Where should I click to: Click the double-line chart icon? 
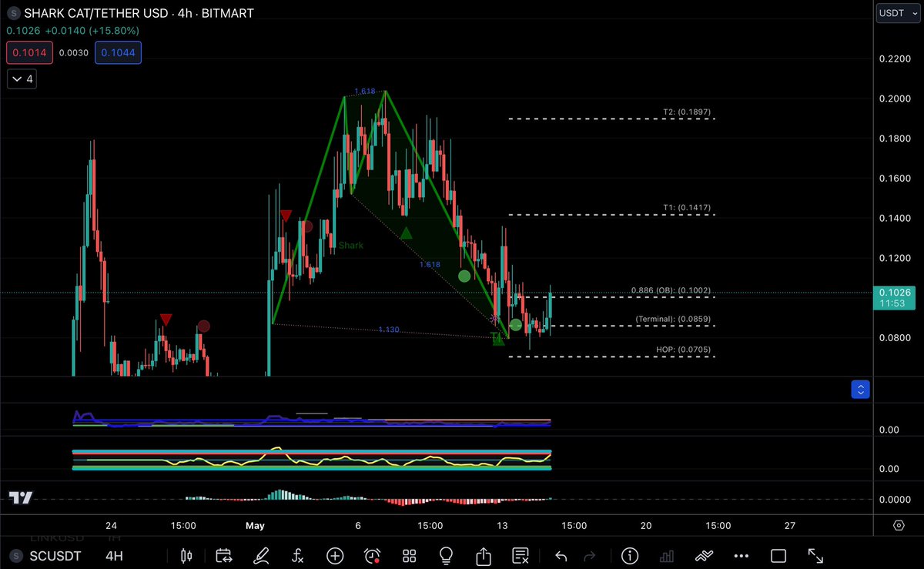click(x=704, y=555)
